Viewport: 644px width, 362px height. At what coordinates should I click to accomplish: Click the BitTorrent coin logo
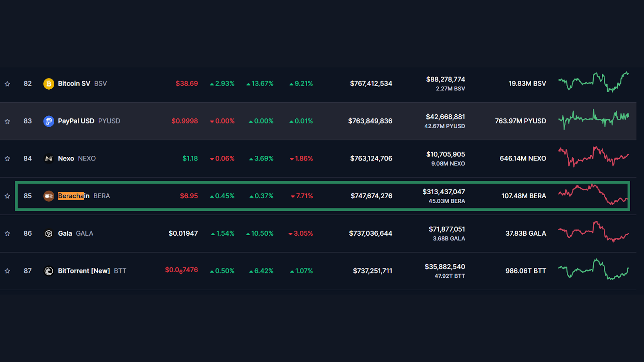click(x=48, y=271)
